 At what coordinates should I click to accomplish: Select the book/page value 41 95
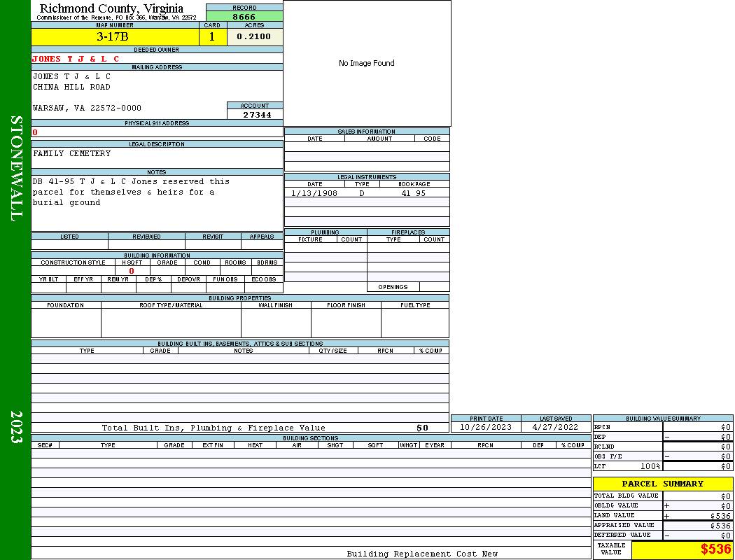pos(413,193)
